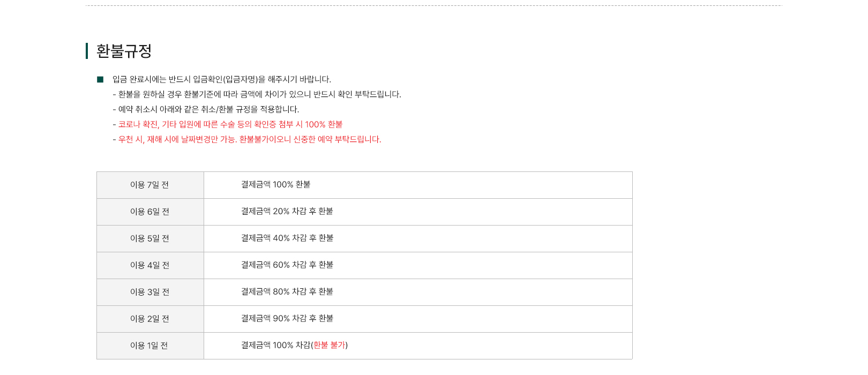Select the 이용 5일 전 row header
868x375 pixels.
pos(149,238)
